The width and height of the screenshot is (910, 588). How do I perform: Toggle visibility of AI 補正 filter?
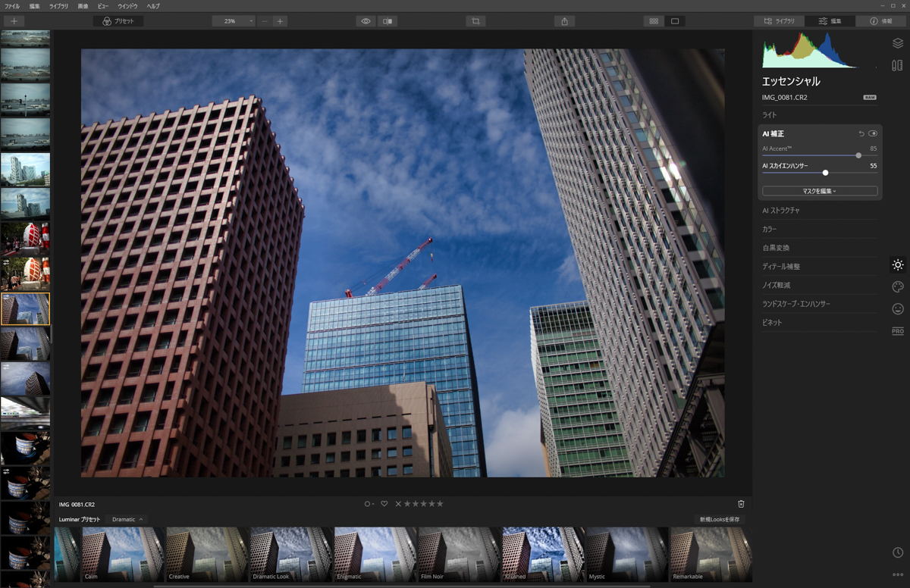[x=873, y=133]
